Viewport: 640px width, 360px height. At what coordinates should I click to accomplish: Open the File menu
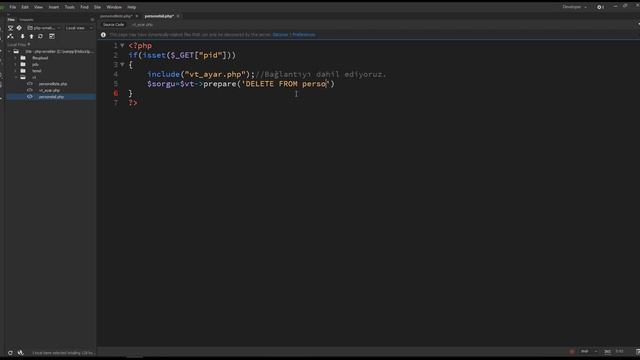(13, 7)
